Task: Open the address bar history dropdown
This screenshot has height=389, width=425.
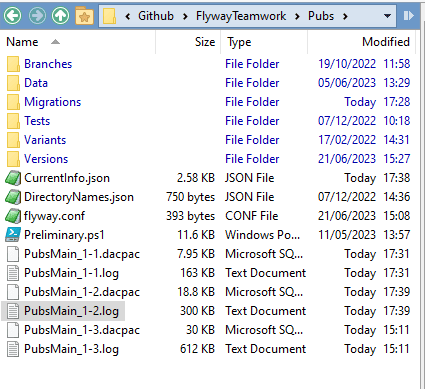Action: click(387, 16)
